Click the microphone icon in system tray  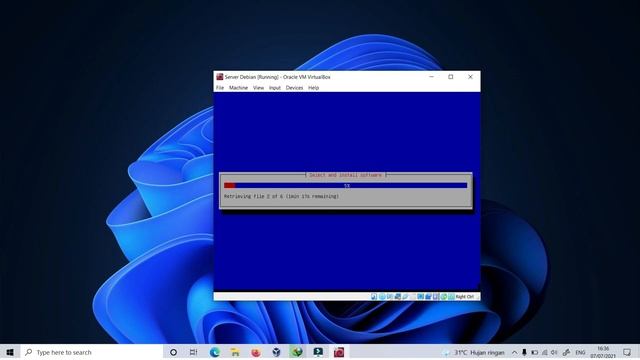(524, 352)
